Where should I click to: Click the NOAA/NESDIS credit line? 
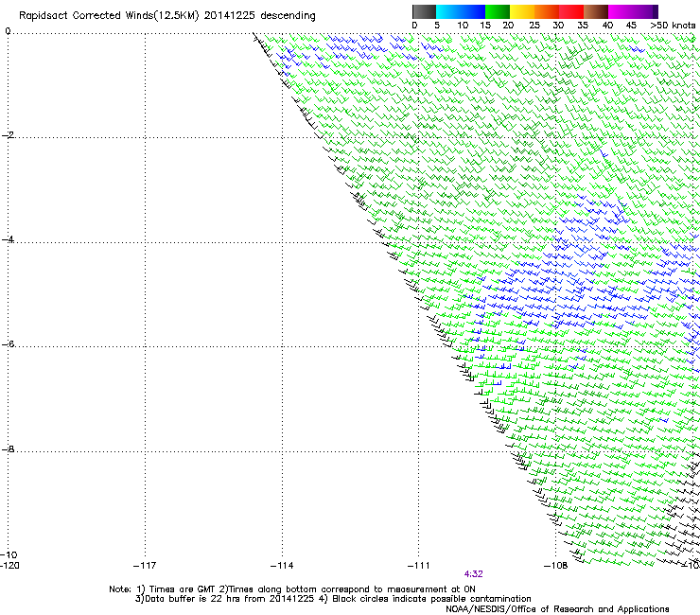click(557, 609)
